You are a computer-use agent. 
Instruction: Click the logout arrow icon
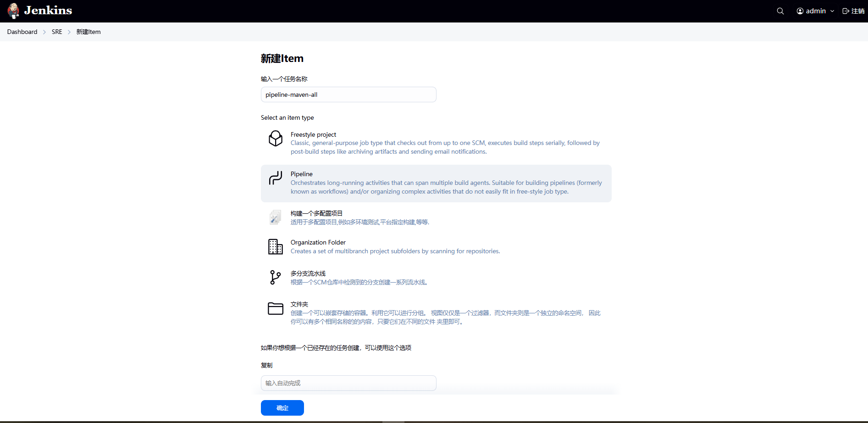click(x=846, y=11)
